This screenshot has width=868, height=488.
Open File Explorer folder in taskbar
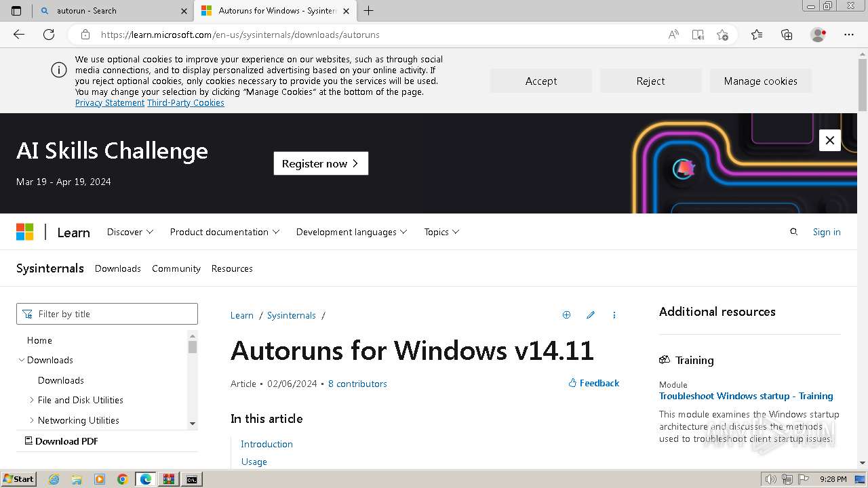(x=77, y=479)
